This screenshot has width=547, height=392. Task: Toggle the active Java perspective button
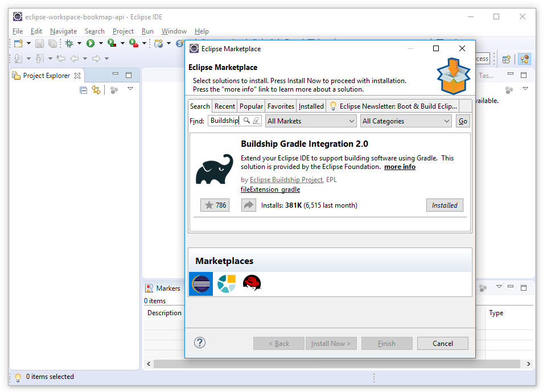coord(524,59)
